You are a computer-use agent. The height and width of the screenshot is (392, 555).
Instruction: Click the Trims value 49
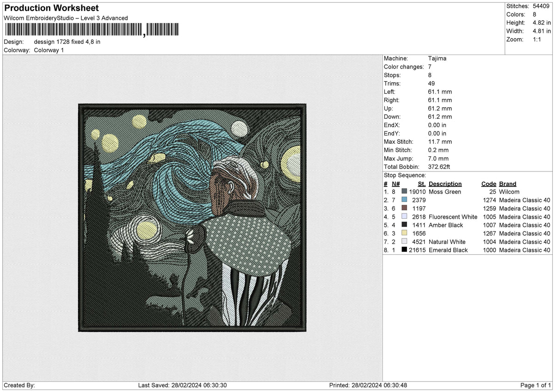(x=432, y=84)
